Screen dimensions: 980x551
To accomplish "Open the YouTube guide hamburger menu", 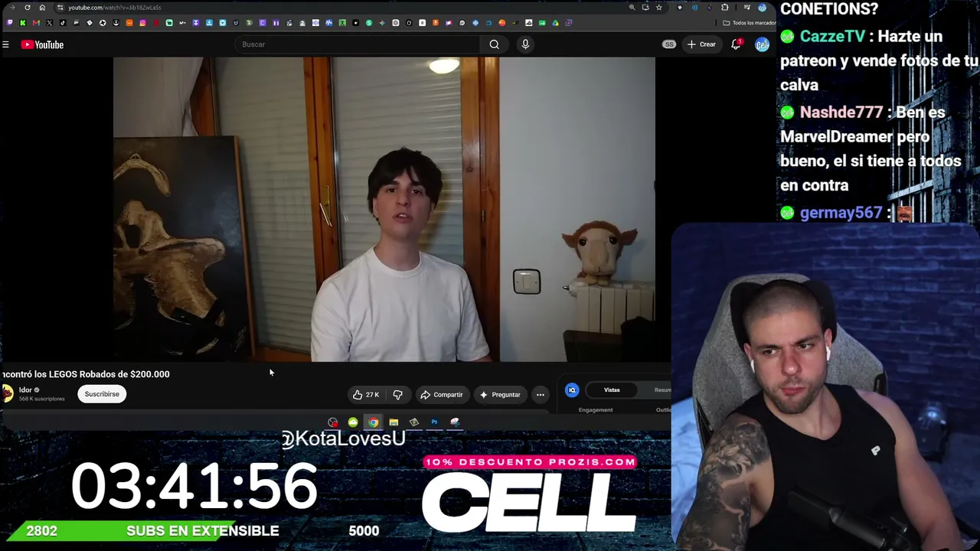I will [5, 44].
